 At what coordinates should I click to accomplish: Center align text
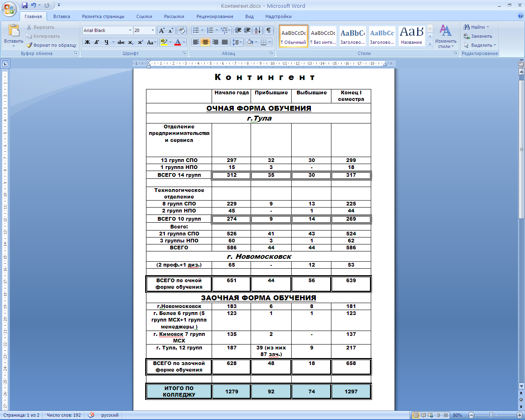pos(205,42)
